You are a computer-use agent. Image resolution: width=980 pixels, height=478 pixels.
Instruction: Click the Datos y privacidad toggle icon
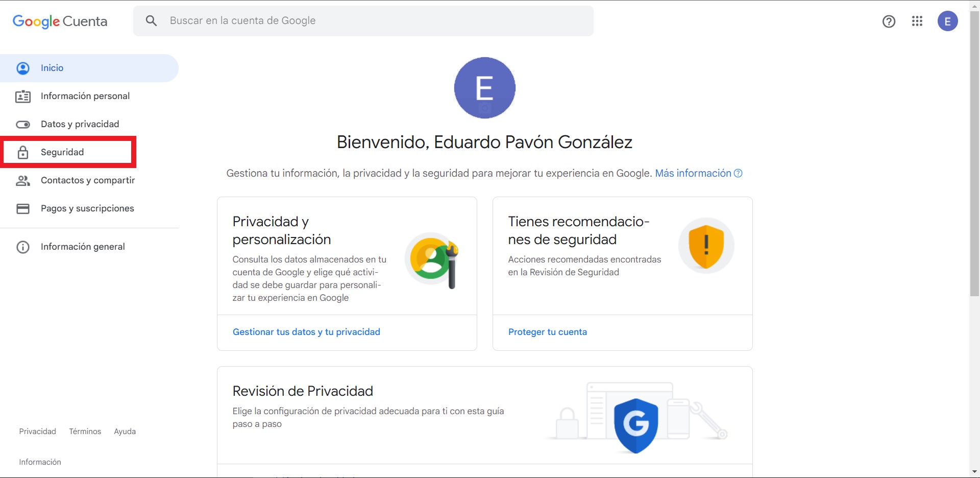23,124
